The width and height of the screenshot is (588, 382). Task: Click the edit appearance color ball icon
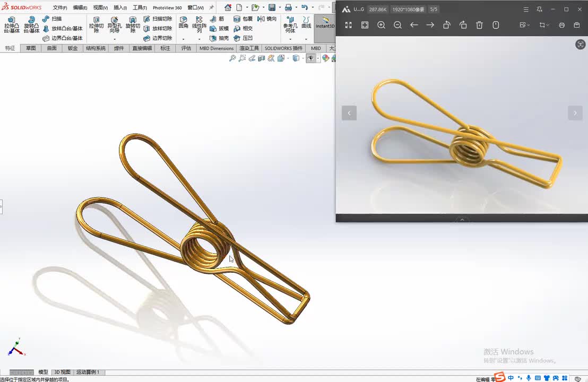(x=325, y=58)
